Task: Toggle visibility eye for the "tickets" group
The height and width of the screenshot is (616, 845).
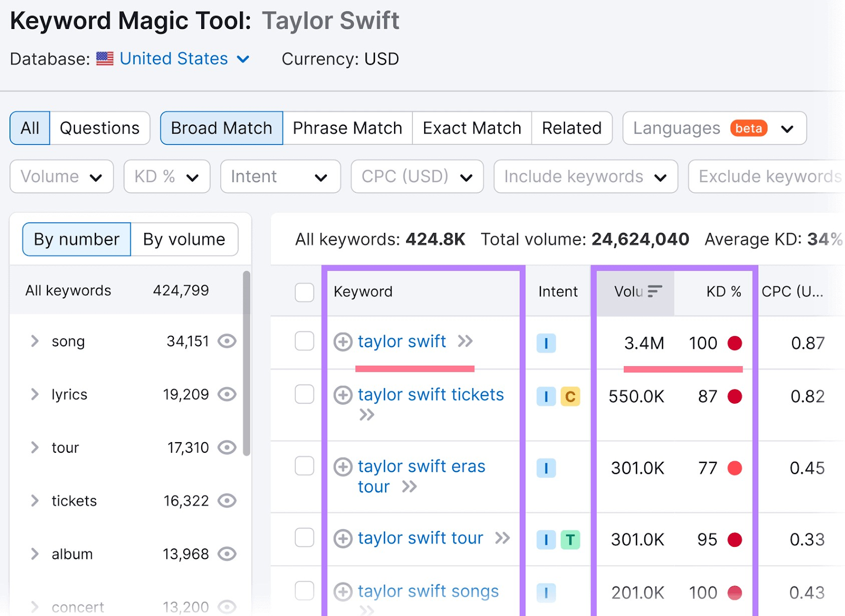Action: 227,500
